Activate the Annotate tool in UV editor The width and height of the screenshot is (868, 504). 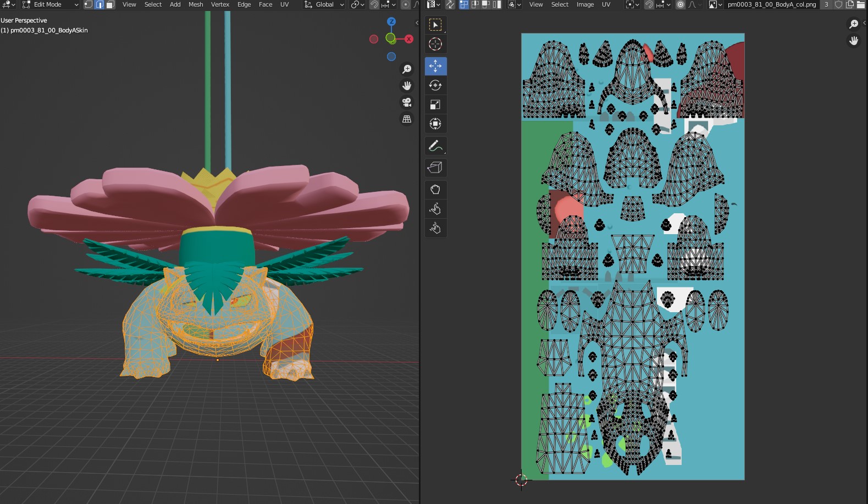tap(435, 146)
